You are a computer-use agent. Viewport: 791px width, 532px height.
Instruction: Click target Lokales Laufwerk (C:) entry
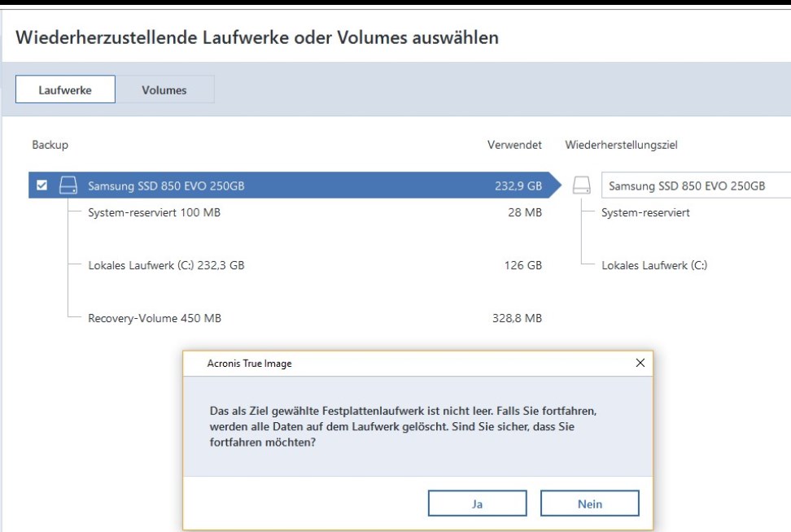(653, 265)
